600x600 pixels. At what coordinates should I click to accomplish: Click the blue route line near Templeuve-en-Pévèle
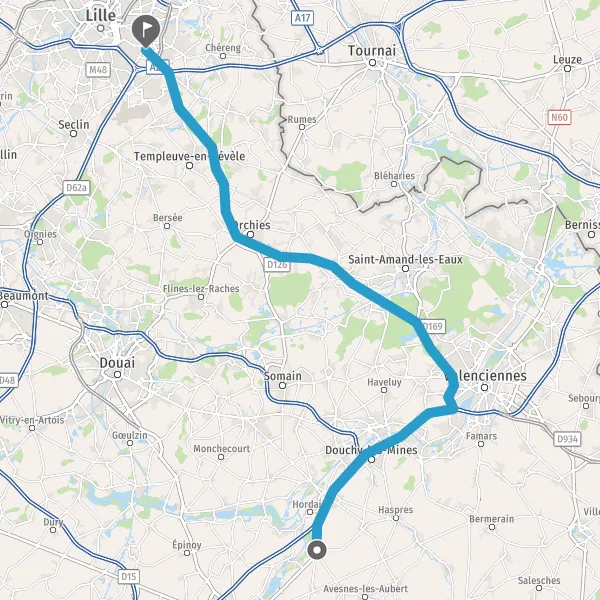click(x=214, y=156)
